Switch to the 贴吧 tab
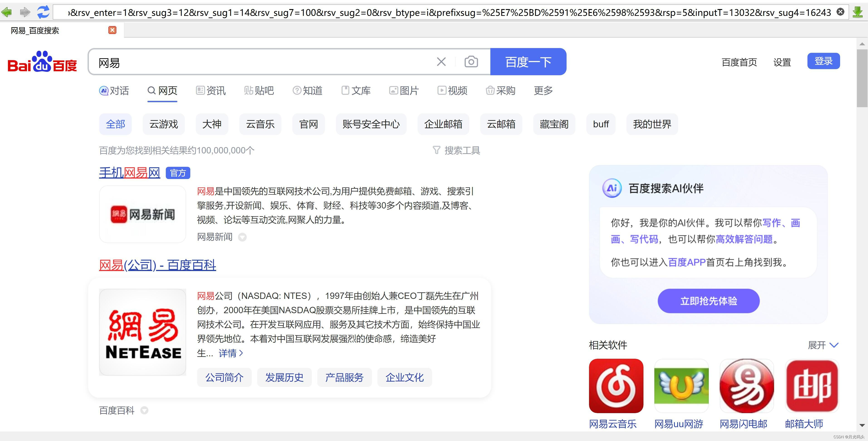The image size is (868, 441). coord(259,91)
